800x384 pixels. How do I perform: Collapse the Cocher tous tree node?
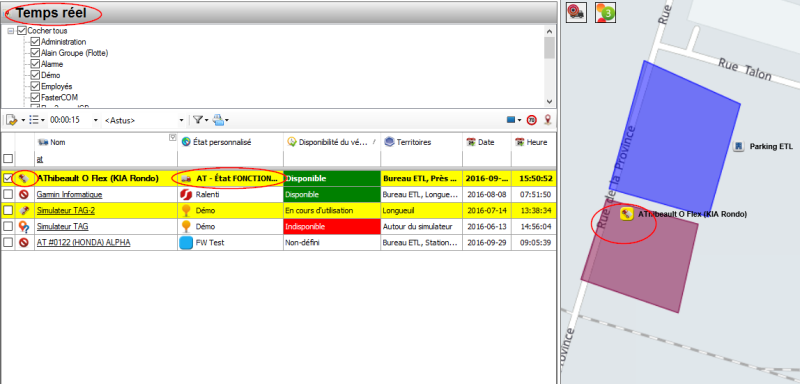[11, 31]
